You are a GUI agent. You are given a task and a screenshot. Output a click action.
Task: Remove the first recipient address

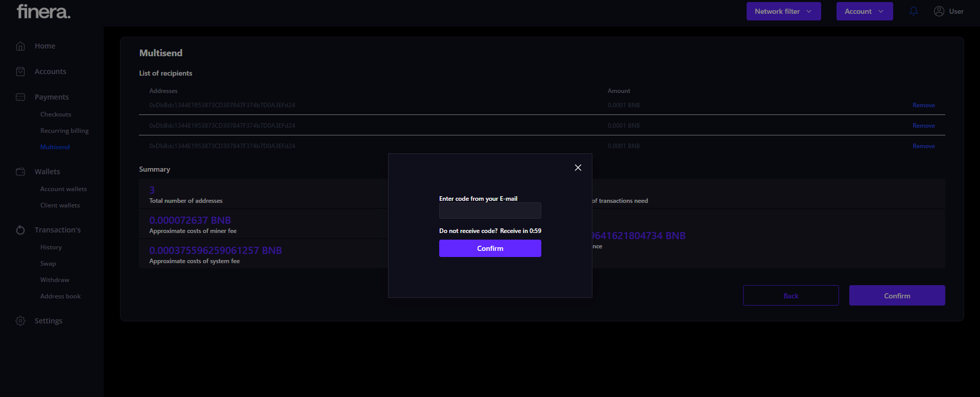[923, 105]
